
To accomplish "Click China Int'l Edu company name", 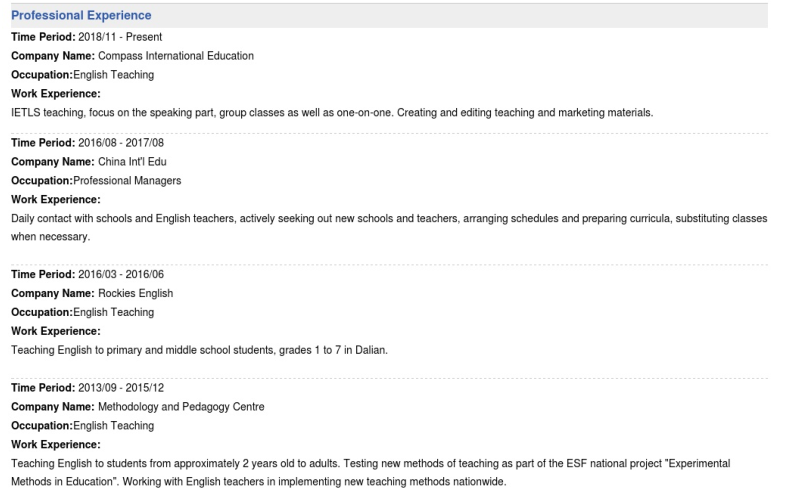I will 132,162.
